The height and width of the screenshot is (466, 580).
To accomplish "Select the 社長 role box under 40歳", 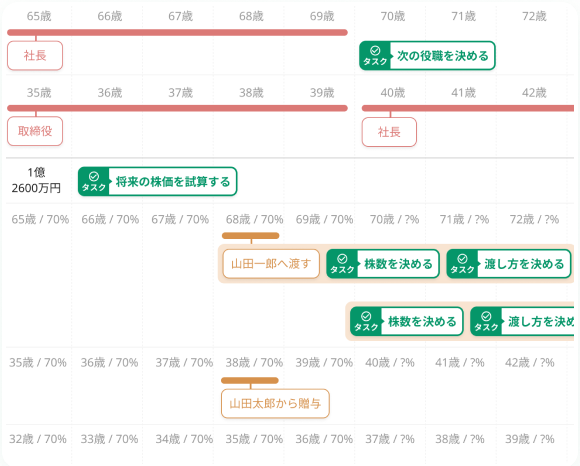I will tap(389, 132).
